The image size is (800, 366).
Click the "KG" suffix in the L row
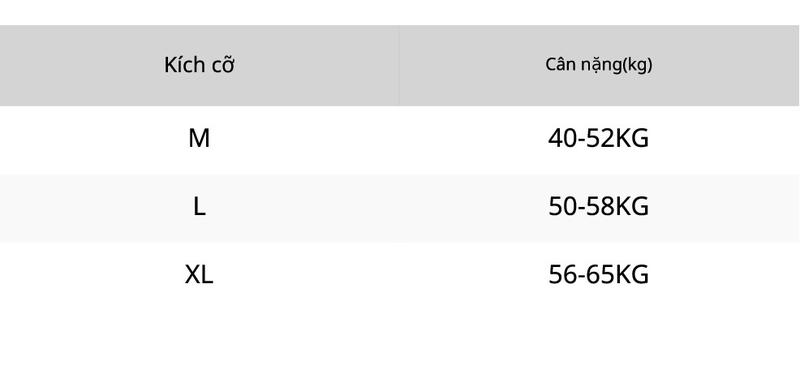point(633,207)
